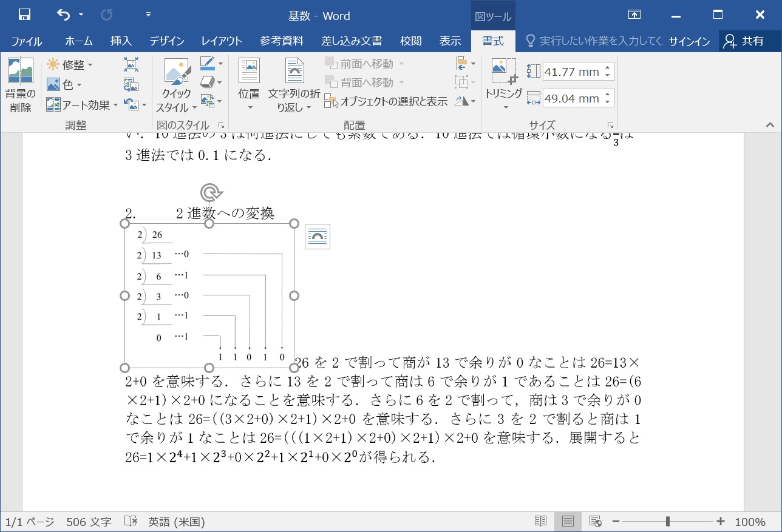This screenshot has height=532, width=782.
Task: Open the 位置 position dropdown
Action: pyautogui.click(x=249, y=86)
